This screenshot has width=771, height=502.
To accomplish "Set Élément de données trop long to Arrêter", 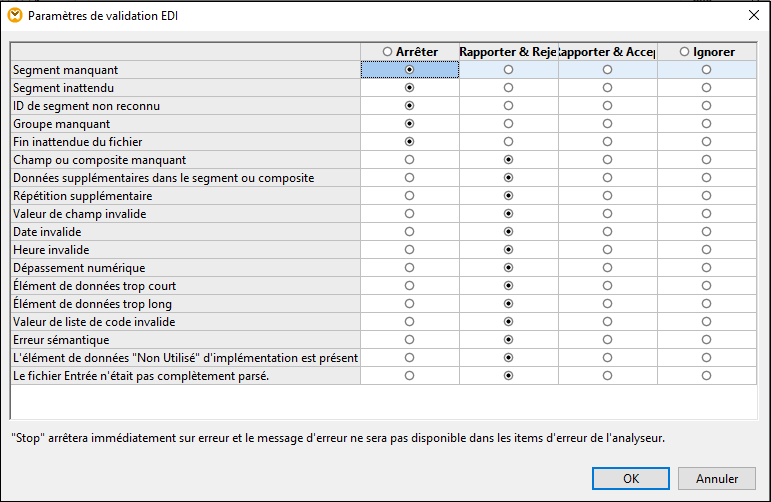I will (409, 304).
